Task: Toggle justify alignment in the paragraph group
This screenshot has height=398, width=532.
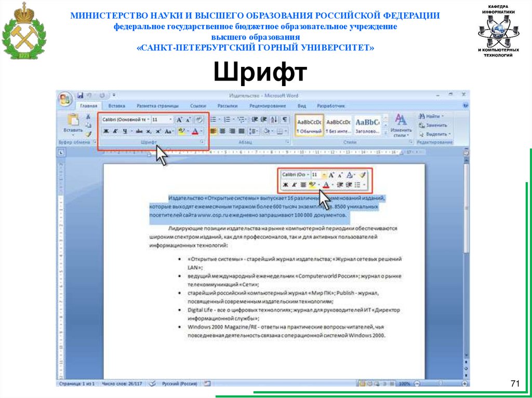Action: pyautogui.click(x=242, y=131)
